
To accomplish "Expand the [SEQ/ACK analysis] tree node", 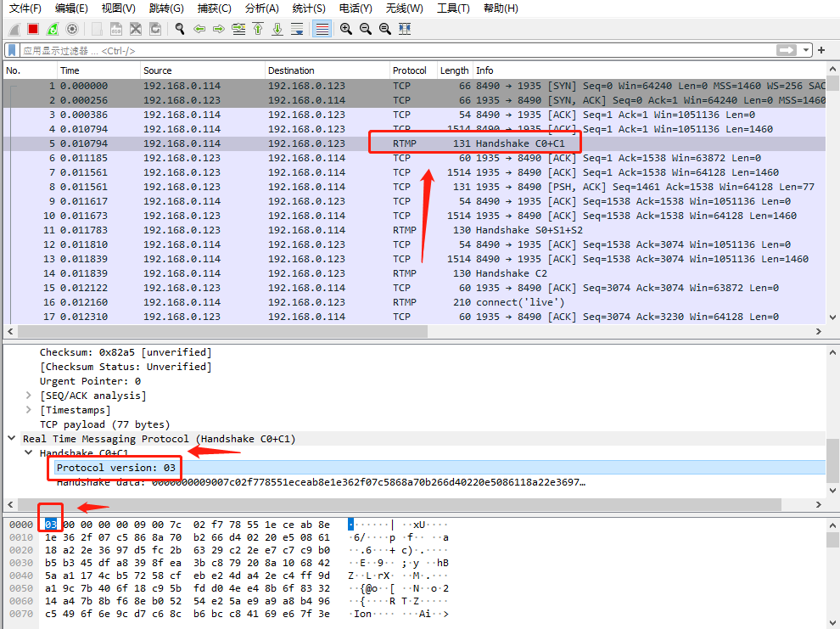I will pyautogui.click(x=28, y=396).
